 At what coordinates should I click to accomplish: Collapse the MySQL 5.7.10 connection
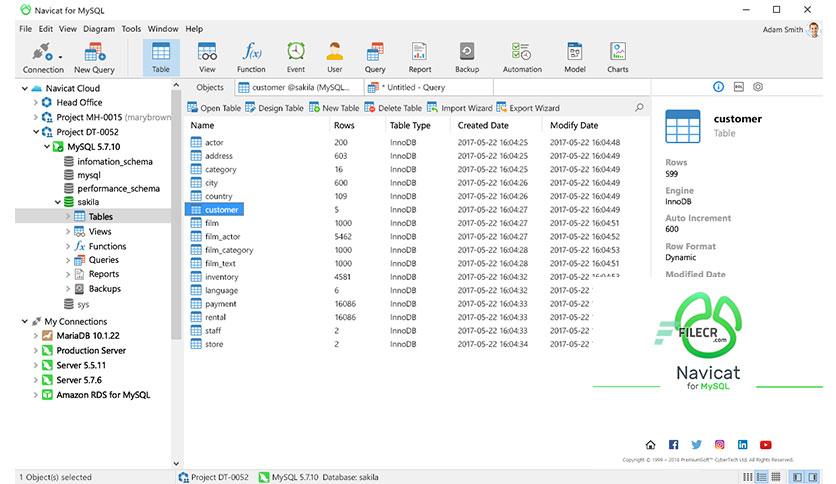(47, 147)
